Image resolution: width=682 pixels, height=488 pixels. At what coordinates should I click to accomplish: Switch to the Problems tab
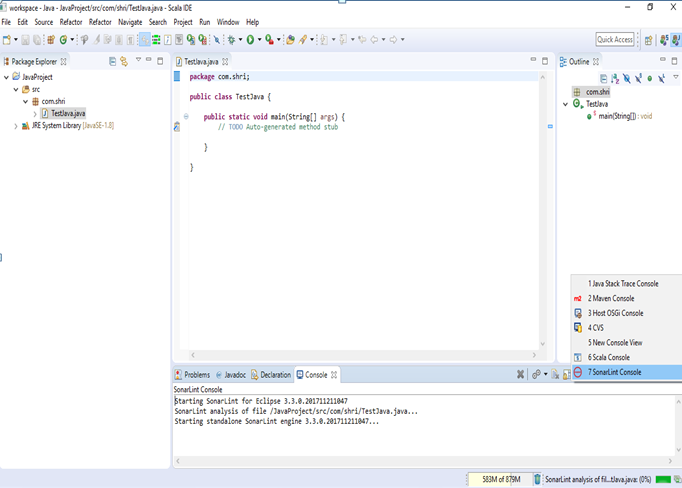pyautogui.click(x=191, y=374)
